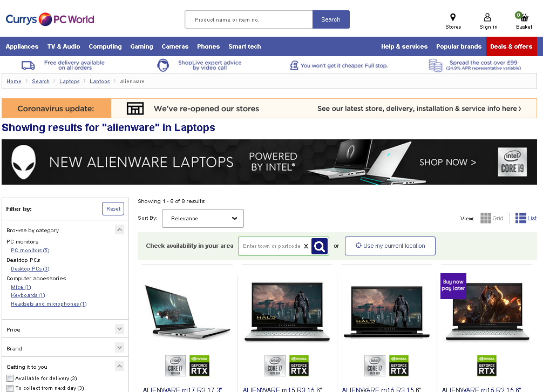Screen dimensions: 543x392
Task: Open the Basket icon
Action: pos(522,16)
